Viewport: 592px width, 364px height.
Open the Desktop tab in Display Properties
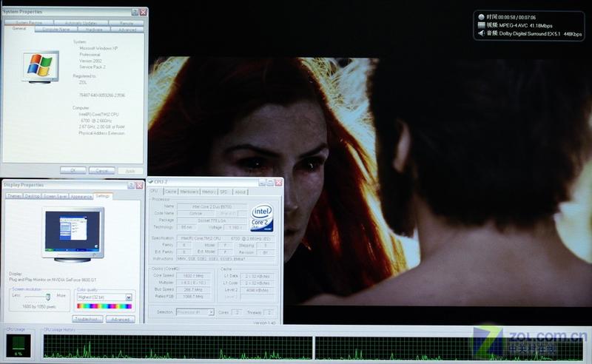pos(32,196)
